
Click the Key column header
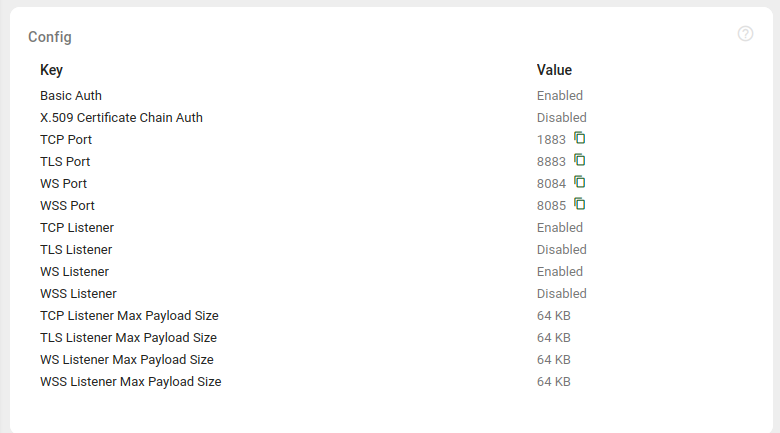click(x=51, y=70)
